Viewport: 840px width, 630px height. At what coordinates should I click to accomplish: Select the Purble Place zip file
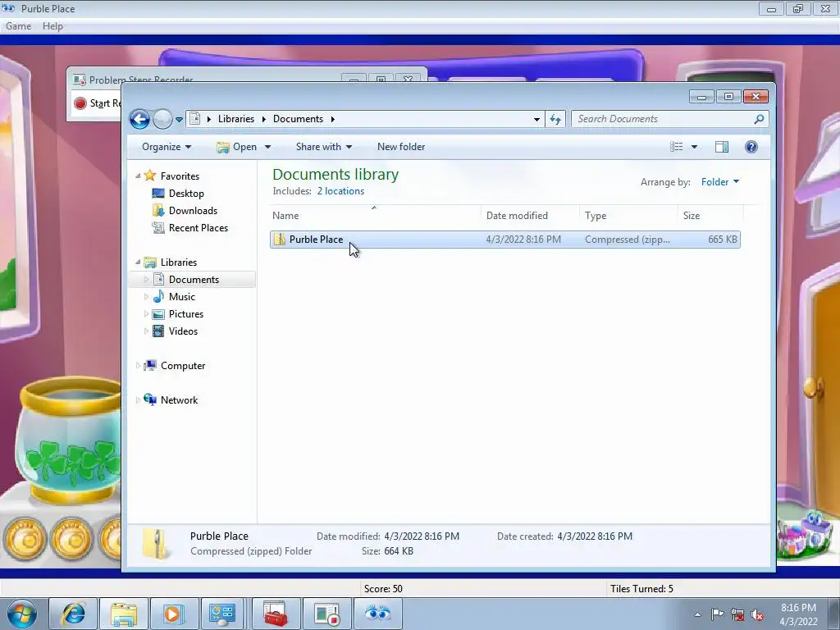tap(505, 240)
